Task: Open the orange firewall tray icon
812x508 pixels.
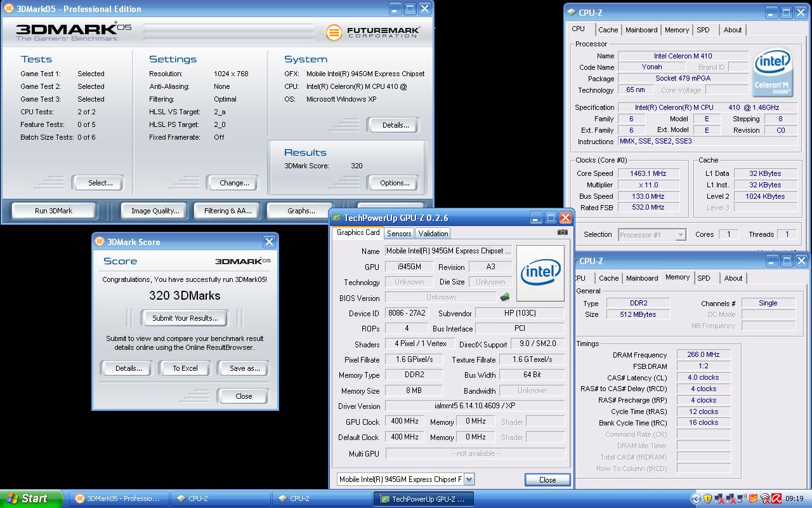Action: click(x=754, y=498)
